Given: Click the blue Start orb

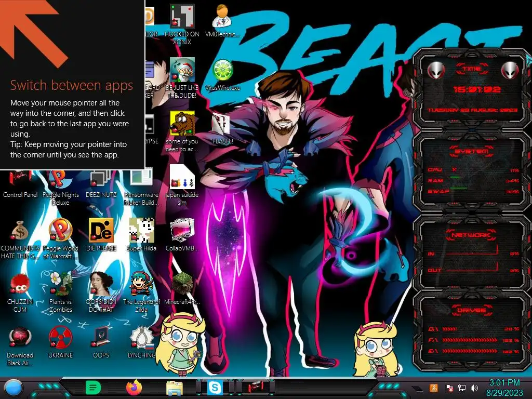Looking at the screenshot, I should [x=14, y=388].
